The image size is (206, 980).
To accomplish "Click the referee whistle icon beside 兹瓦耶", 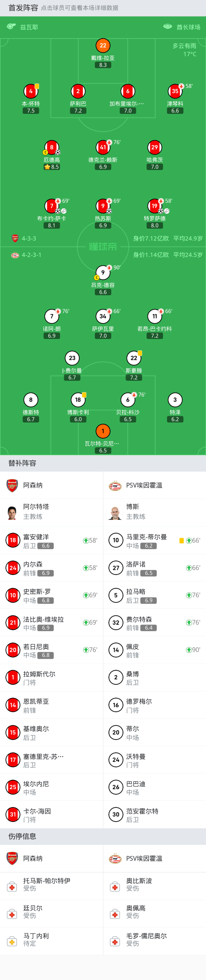I will tap(11, 27).
